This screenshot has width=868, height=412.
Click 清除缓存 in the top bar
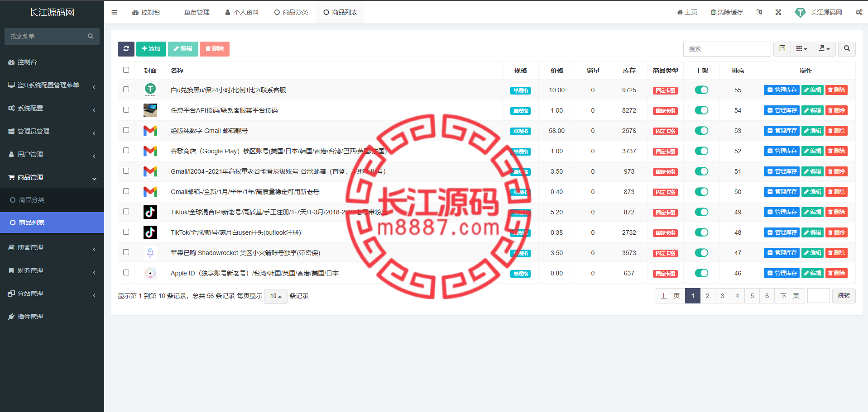click(x=727, y=12)
